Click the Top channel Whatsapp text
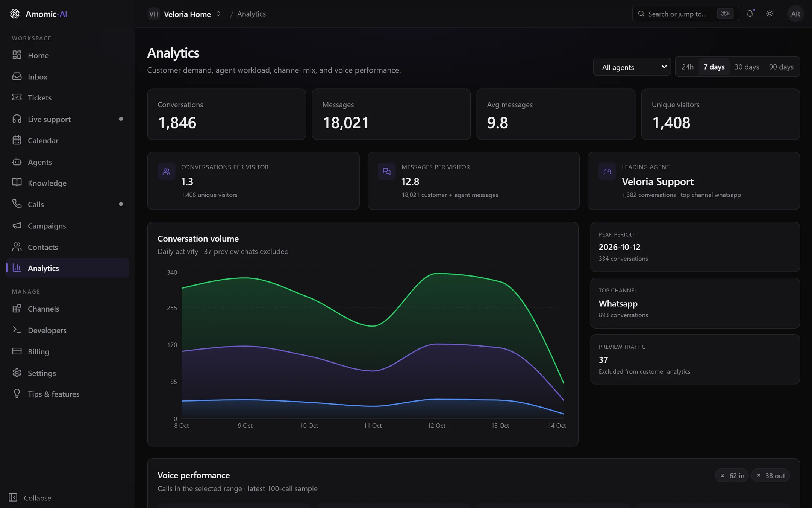 pos(618,303)
